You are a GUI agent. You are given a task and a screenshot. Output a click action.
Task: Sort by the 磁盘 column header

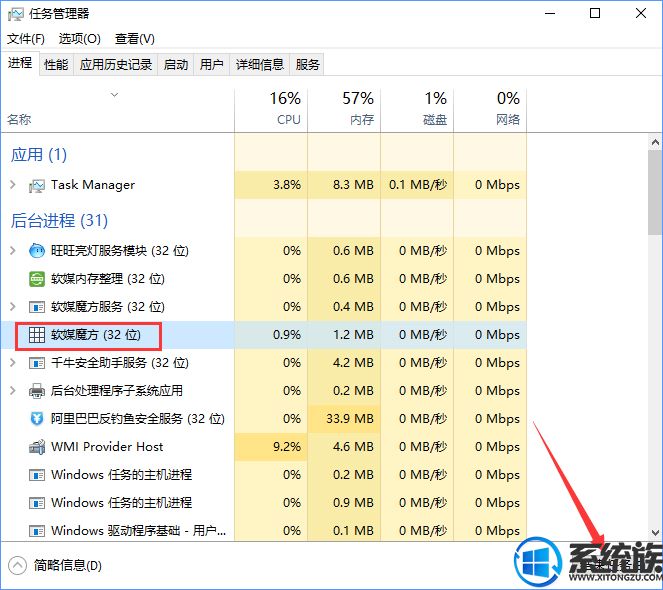[x=417, y=110]
